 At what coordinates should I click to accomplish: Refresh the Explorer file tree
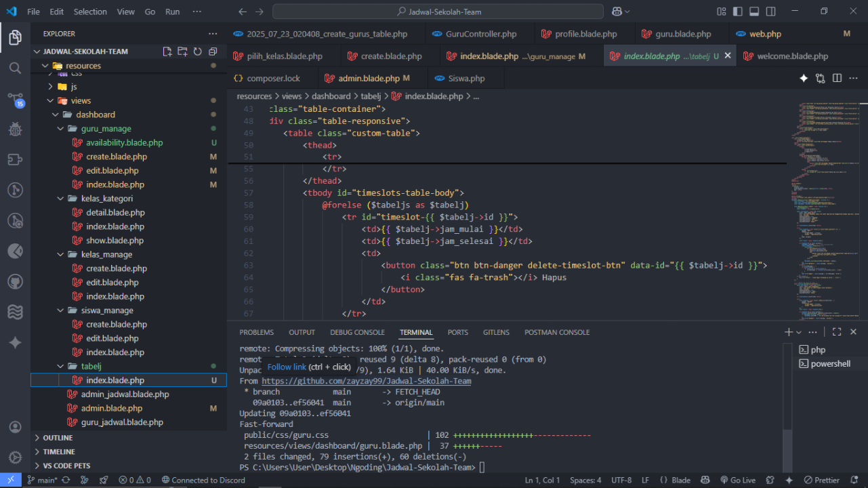tap(197, 52)
